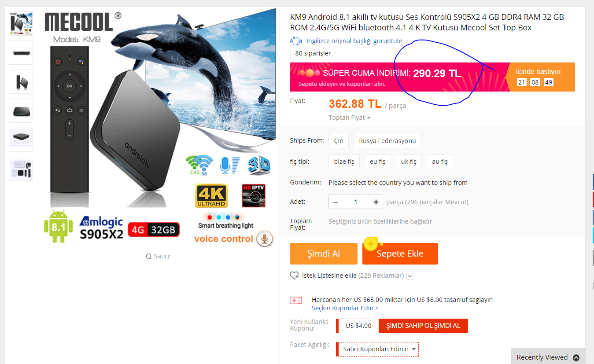Choose the uk fiş plug type
This screenshot has width=594, height=364.
point(409,162)
